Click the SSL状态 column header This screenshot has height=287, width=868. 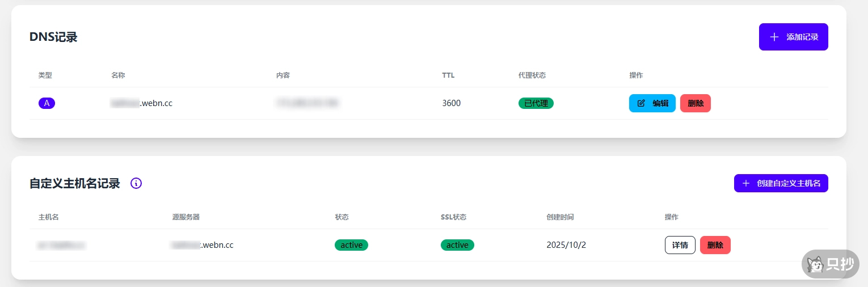coord(453,217)
